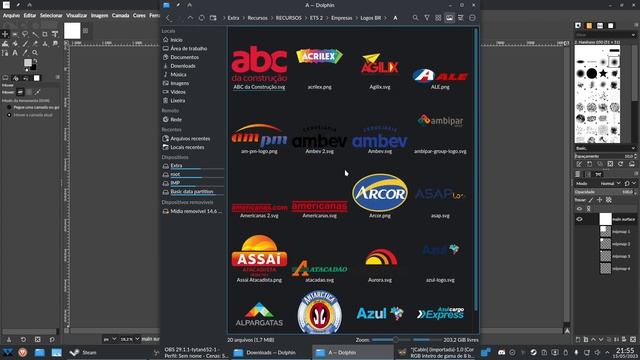Open GIMP Imagem menu
Screen dimensions: 640x360
[x=100, y=16]
